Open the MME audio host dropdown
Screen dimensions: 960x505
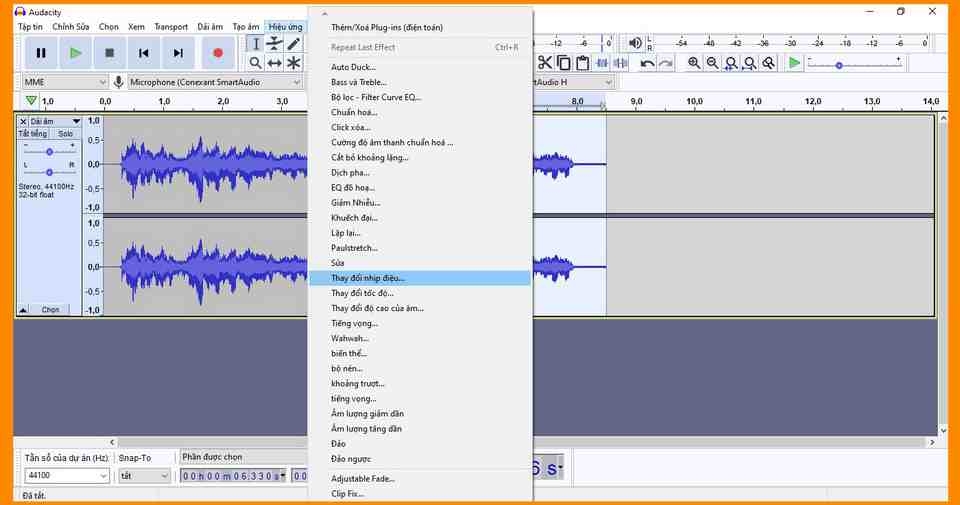(x=65, y=82)
